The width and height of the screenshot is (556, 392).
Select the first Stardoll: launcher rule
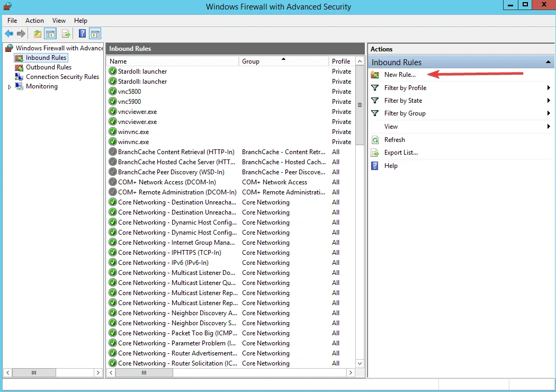(x=142, y=72)
